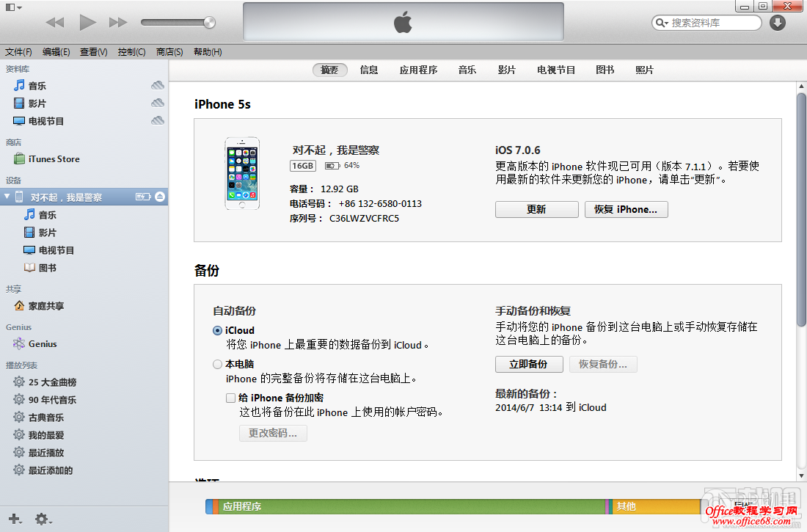Screen dimensions: 807x532
Task: Open Genius in the sidebar
Action: 42,344
